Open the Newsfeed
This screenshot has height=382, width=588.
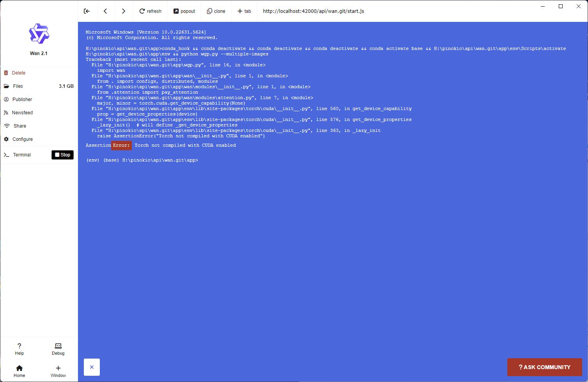click(39, 113)
